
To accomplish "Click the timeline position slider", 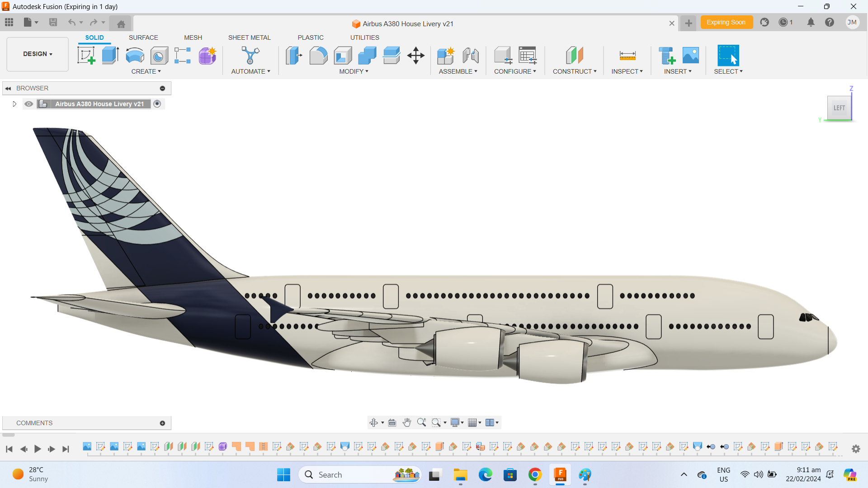I will tap(8, 435).
